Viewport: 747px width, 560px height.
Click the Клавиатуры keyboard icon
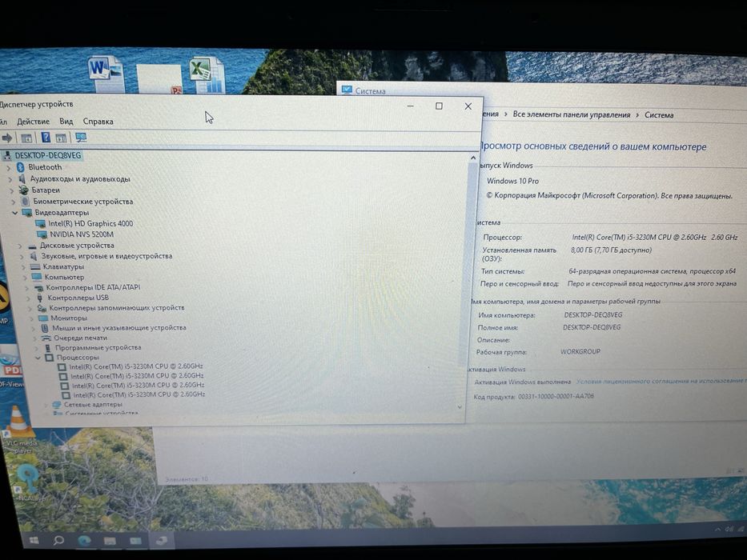35,266
